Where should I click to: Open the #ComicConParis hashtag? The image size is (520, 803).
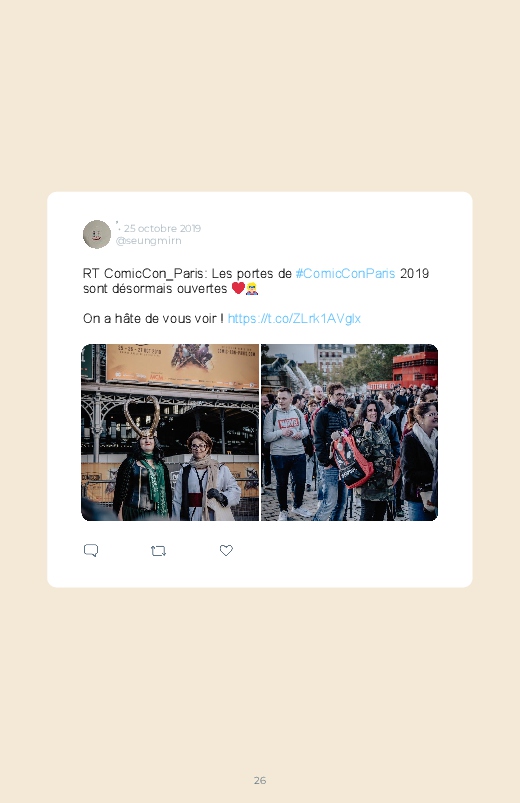click(x=345, y=273)
